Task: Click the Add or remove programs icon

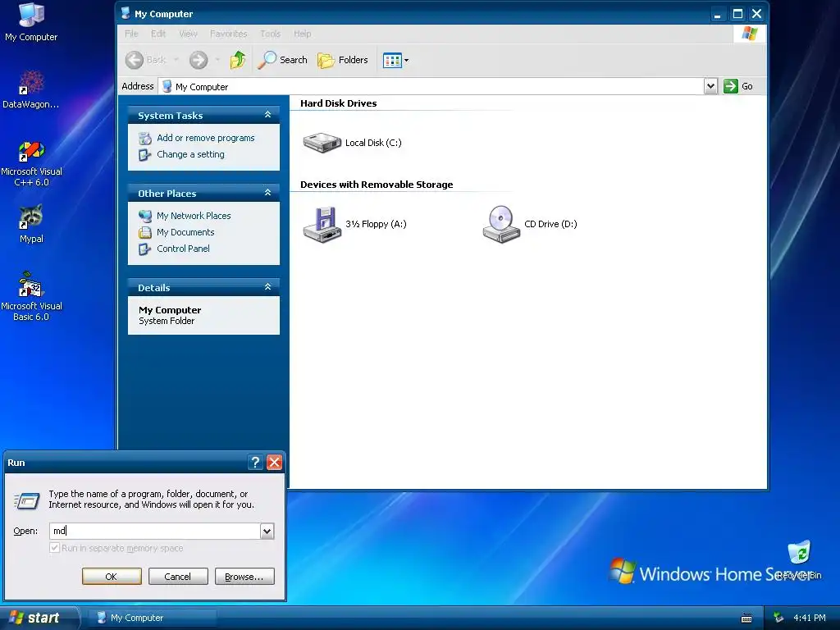Action: coord(144,139)
